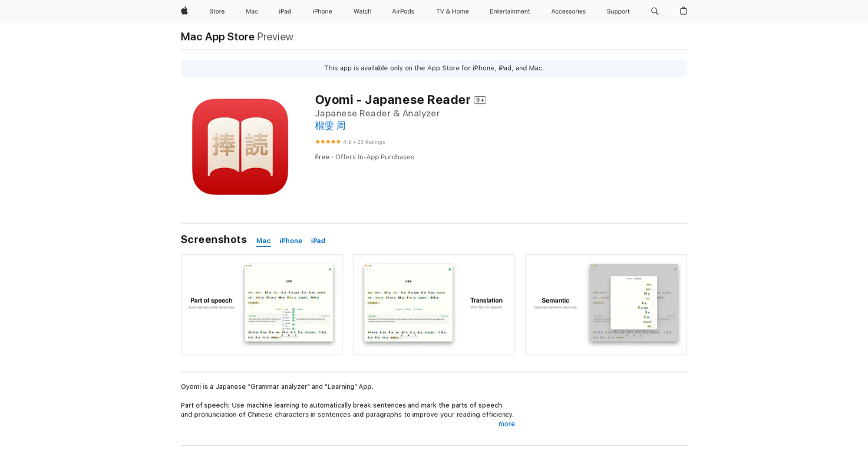Select the Support navigation link

618,11
